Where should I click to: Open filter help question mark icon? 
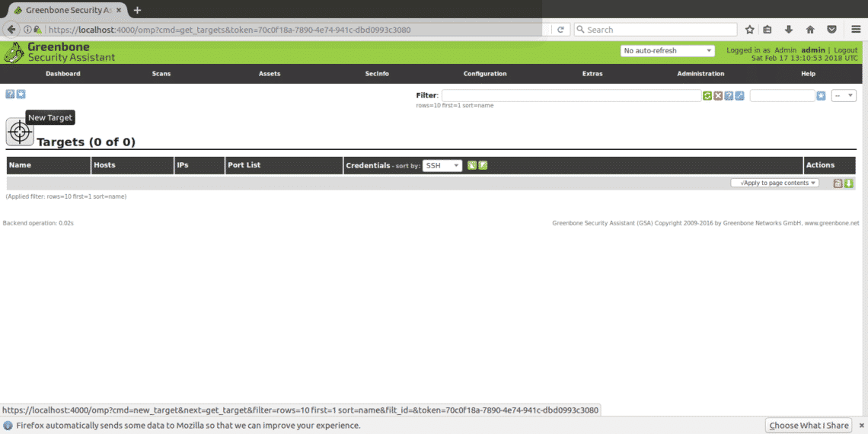pyautogui.click(x=729, y=96)
